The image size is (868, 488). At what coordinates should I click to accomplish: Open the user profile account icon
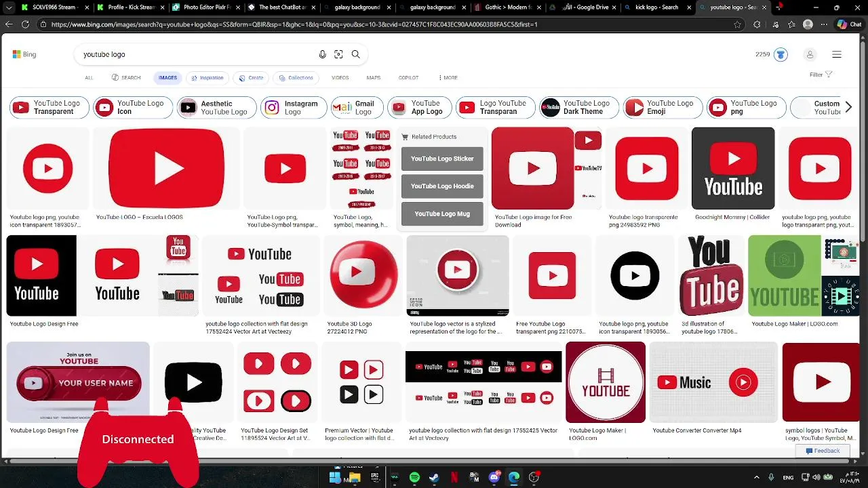[x=810, y=54]
